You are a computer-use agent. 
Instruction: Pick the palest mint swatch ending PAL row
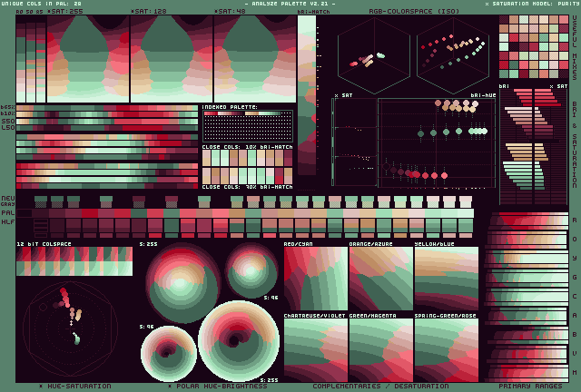click(x=466, y=213)
